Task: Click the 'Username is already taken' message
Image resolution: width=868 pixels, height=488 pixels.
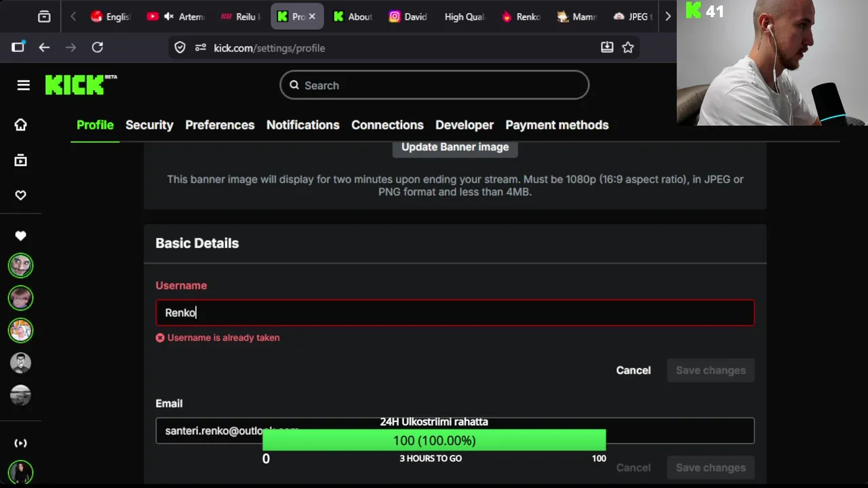Action: point(223,338)
